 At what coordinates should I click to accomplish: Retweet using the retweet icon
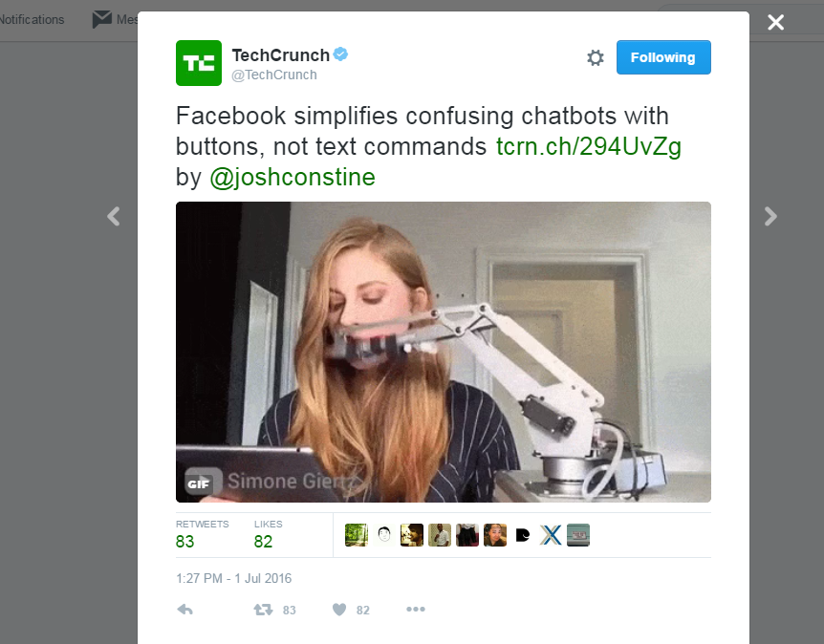(x=263, y=610)
